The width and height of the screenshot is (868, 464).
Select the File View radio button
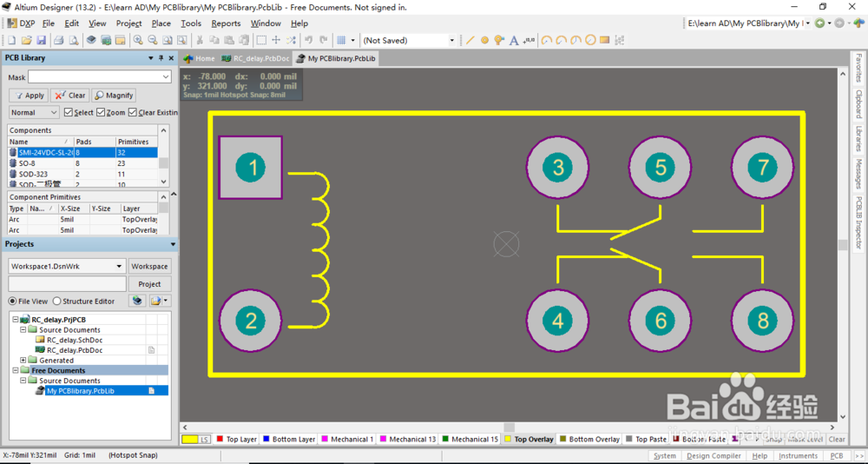13,301
